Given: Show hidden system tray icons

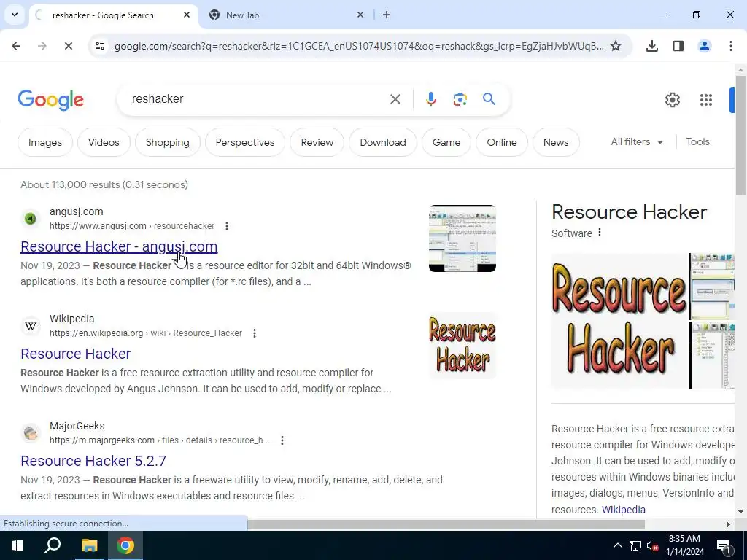Looking at the screenshot, I should pyautogui.click(x=617, y=545).
